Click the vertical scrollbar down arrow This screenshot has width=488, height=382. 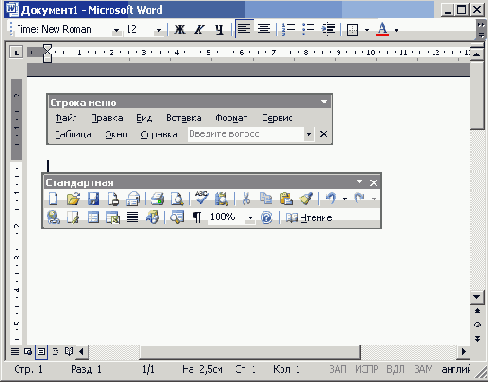pyautogui.click(x=477, y=297)
